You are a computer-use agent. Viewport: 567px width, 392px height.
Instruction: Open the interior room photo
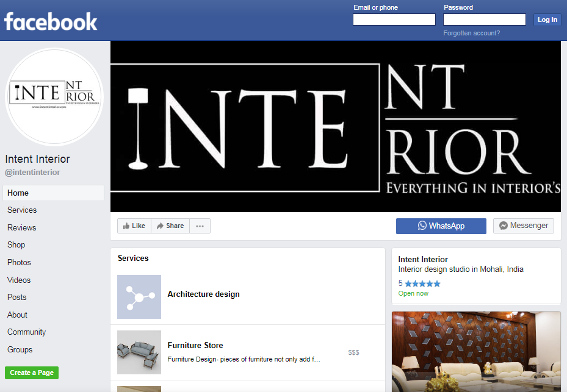476,352
